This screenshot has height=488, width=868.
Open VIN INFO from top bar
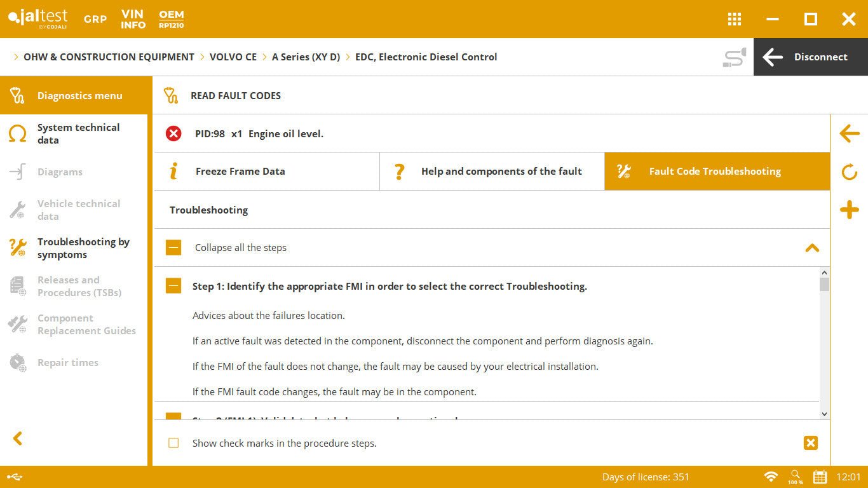coord(133,19)
